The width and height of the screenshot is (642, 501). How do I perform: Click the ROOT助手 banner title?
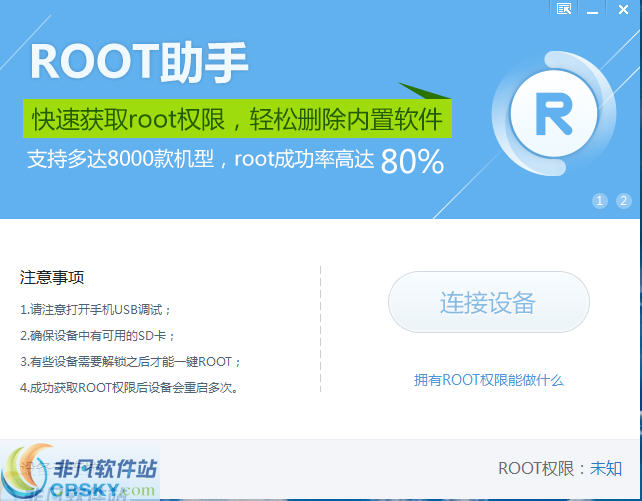pos(139,62)
